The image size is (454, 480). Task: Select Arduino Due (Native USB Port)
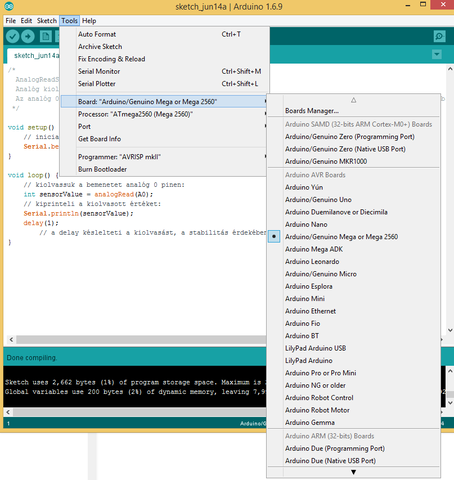[x=354, y=461]
